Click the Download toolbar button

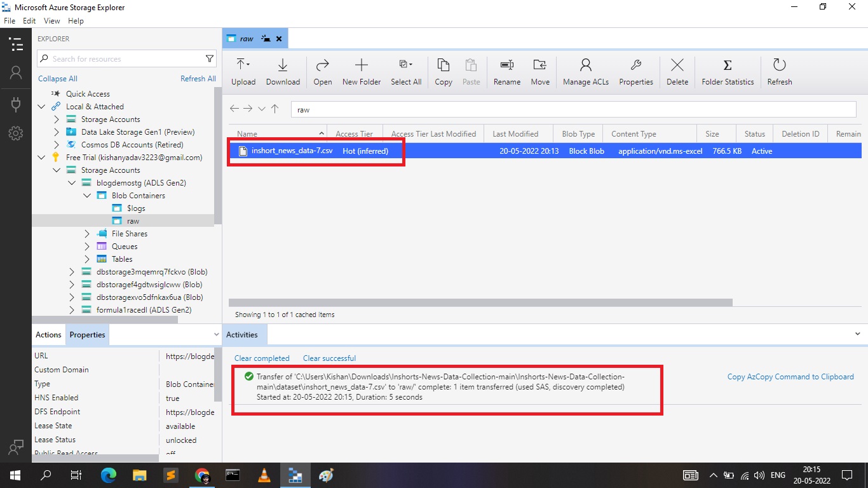point(283,72)
